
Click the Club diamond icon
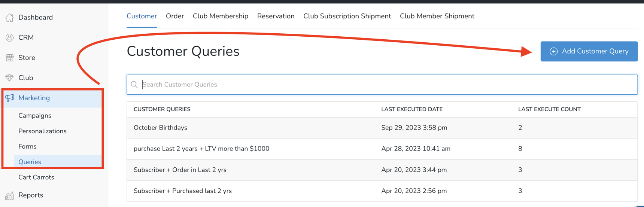(10, 78)
